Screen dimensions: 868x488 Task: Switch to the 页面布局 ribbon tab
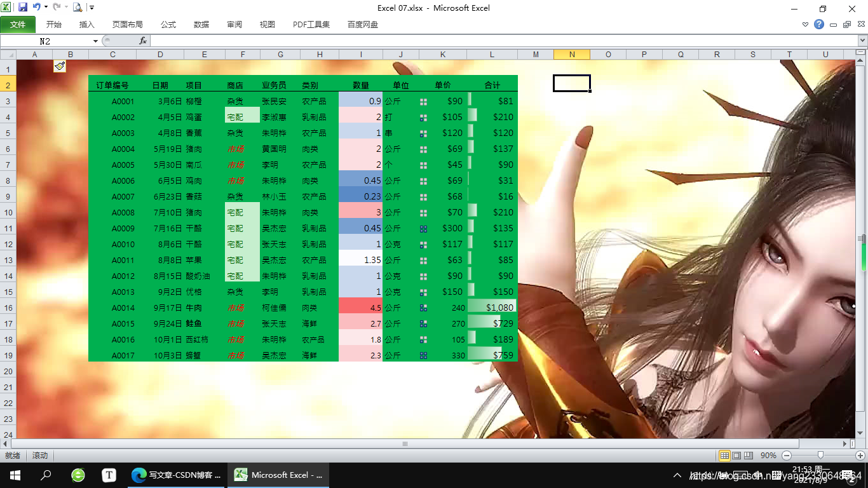(x=128, y=25)
